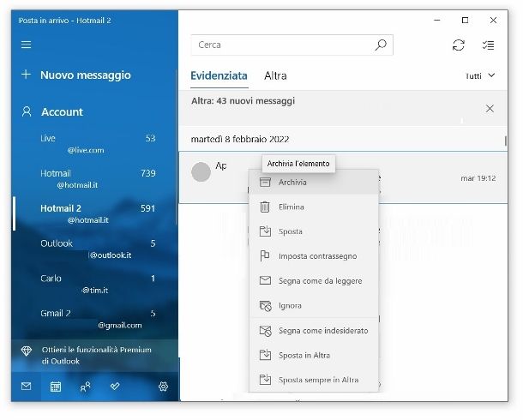Image resolution: width=523 pixels, height=420 pixels.
Task: Switch to the Evidenziata tab
Action: point(219,75)
